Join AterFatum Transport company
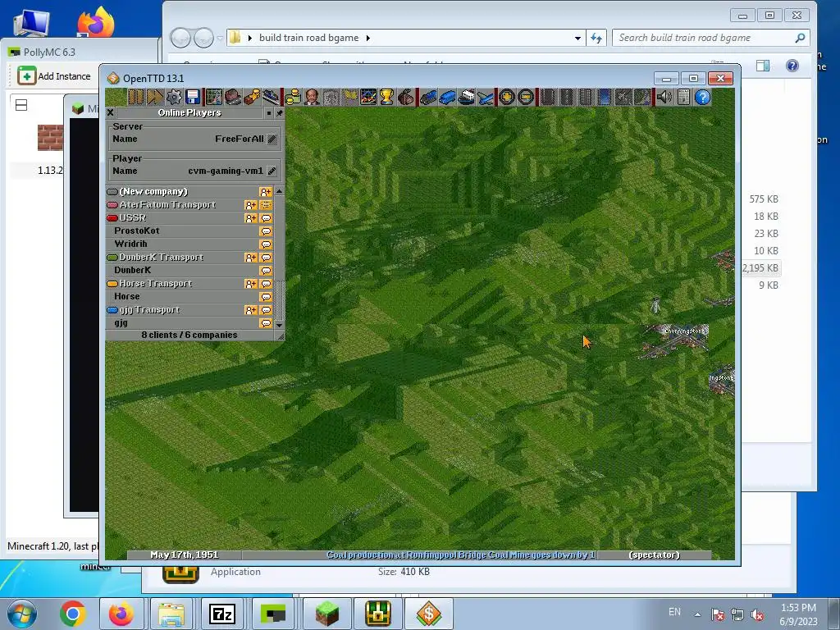 (251, 204)
